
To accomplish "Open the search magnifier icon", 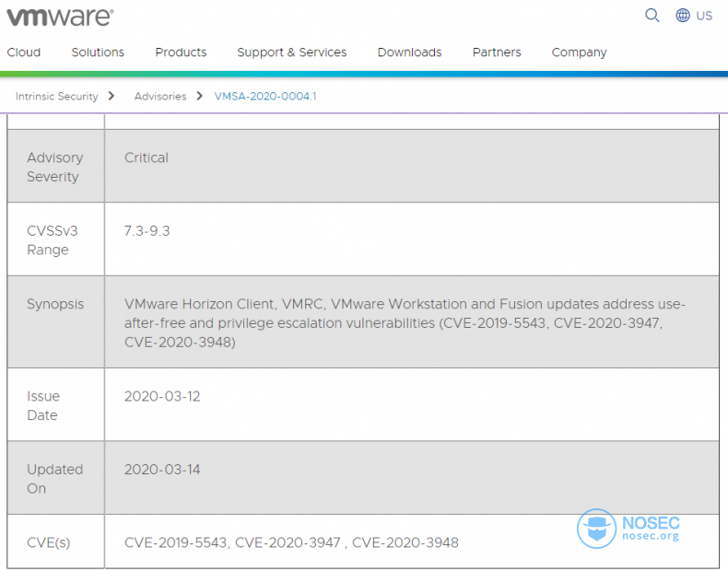I will (x=652, y=16).
